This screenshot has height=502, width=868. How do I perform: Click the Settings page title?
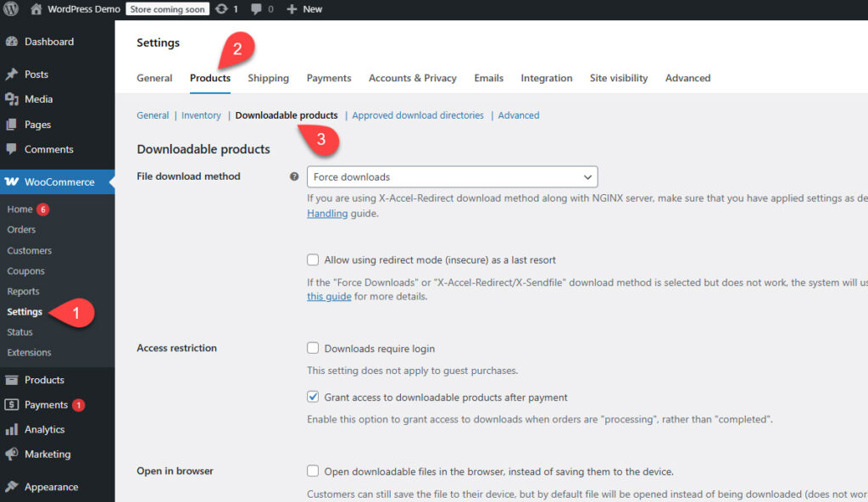pos(158,42)
